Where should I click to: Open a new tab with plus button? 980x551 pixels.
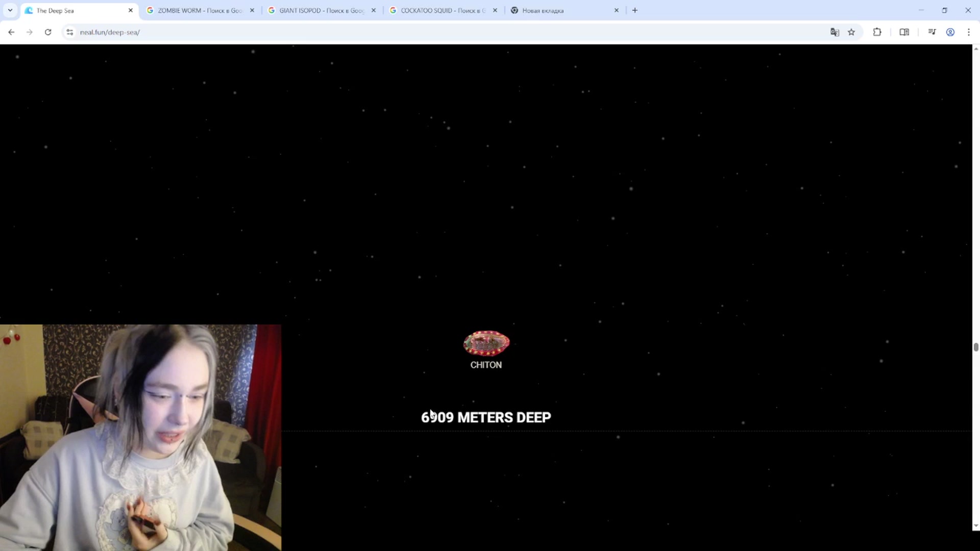[634, 10]
